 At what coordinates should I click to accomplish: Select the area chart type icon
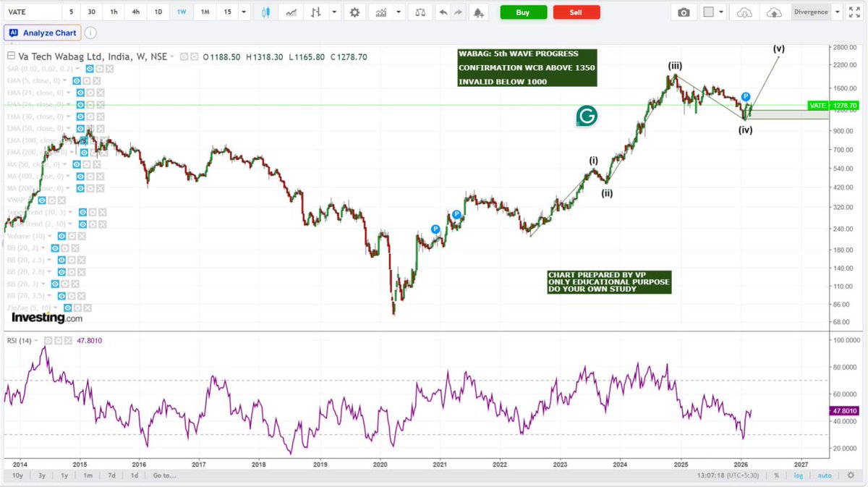[291, 12]
